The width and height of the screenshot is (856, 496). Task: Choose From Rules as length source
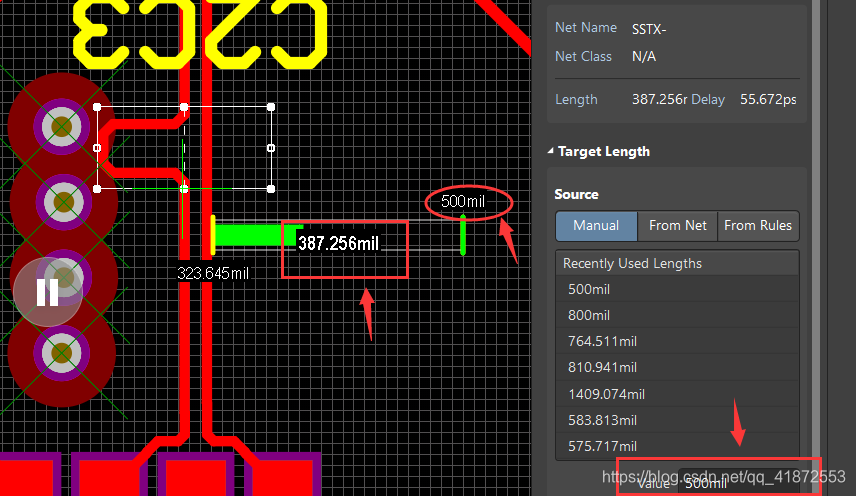tap(758, 226)
